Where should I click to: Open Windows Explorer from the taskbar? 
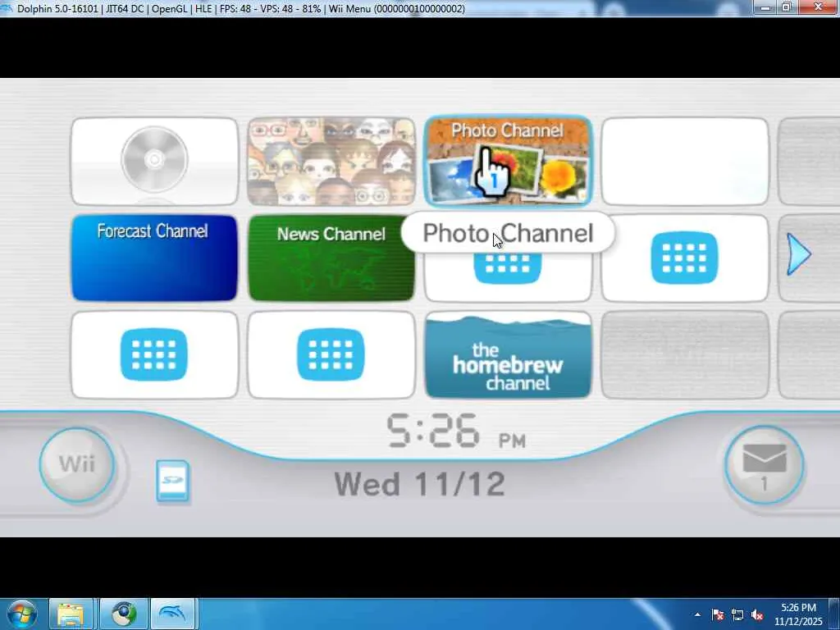click(x=71, y=614)
